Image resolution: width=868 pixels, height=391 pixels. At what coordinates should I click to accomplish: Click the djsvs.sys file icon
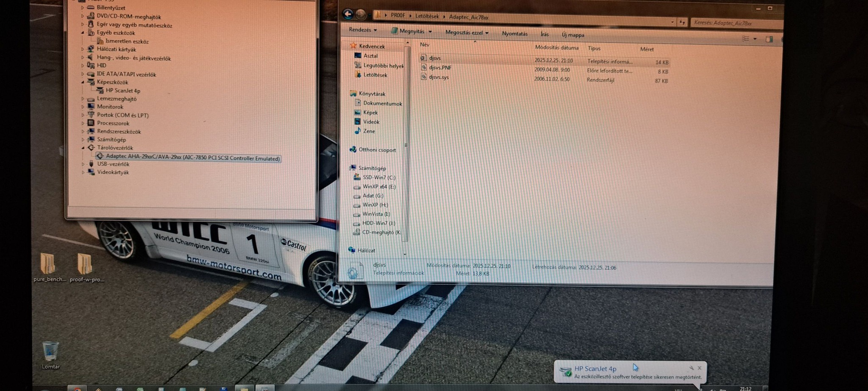pos(423,77)
